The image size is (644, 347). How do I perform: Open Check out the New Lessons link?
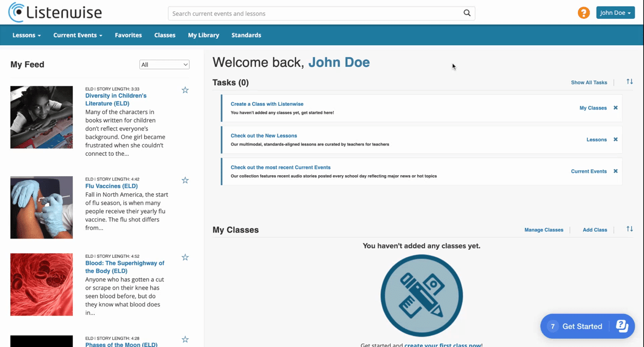(x=264, y=135)
